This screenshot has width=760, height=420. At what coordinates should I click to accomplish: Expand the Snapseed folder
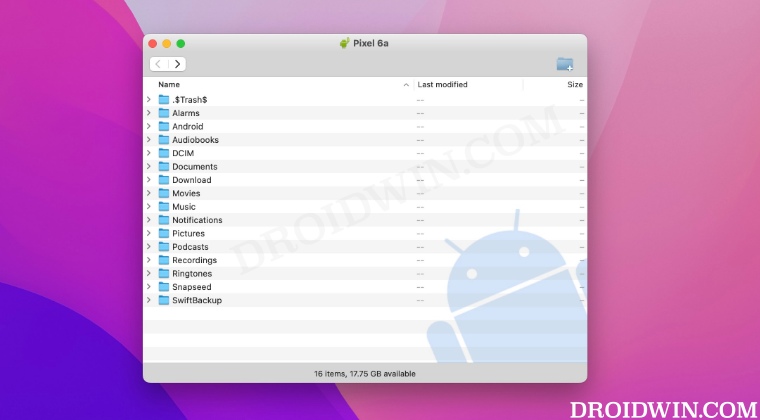[149, 287]
